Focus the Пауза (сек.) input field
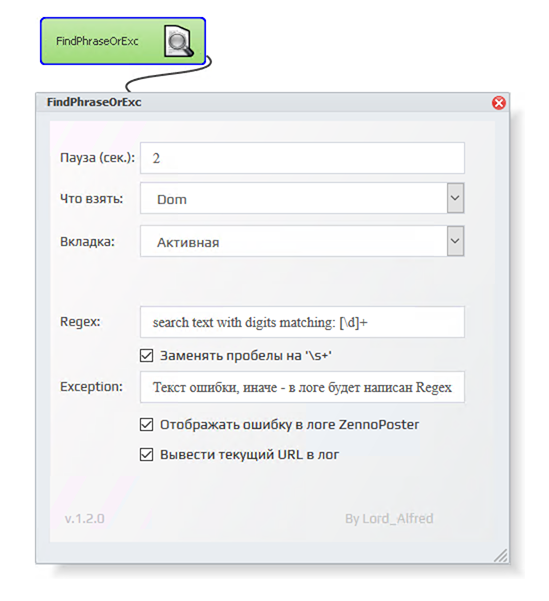 tap(302, 158)
